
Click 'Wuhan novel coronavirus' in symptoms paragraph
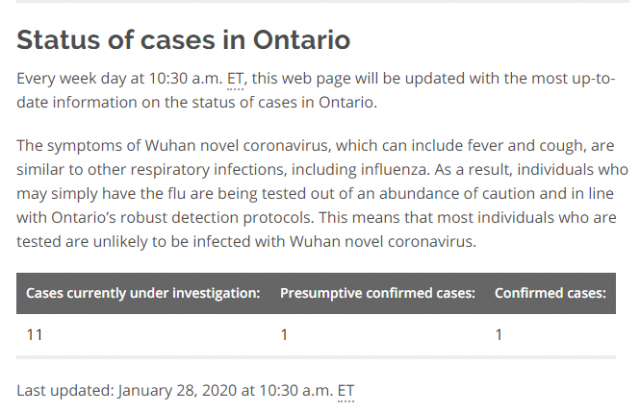(x=237, y=146)
